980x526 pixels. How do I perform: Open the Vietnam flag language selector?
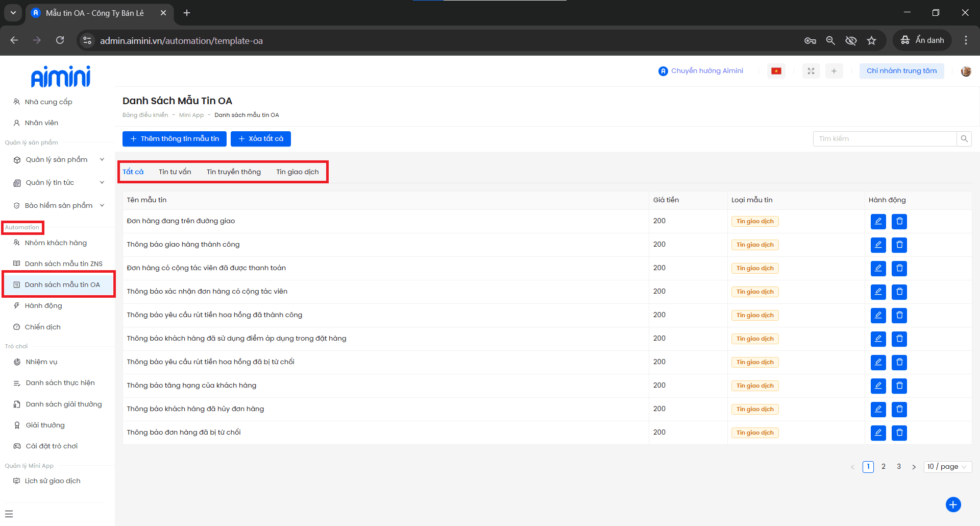tap(776, 71)
